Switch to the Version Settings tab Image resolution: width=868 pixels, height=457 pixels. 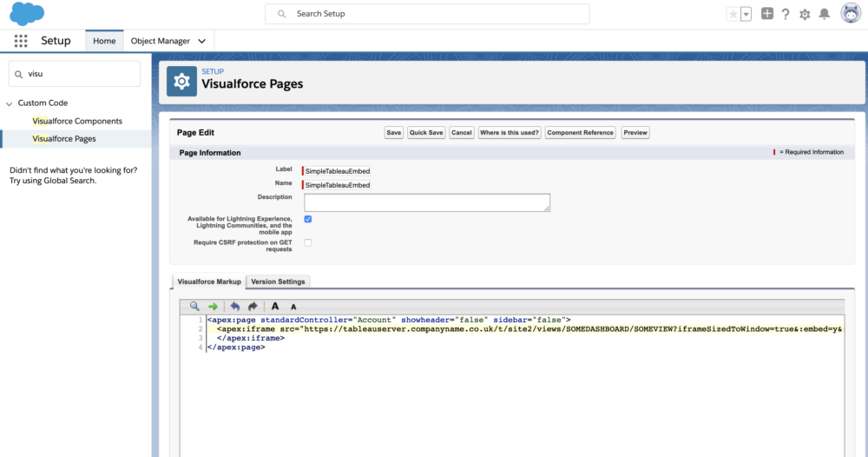pyautogui.click(x=278, y=281)
